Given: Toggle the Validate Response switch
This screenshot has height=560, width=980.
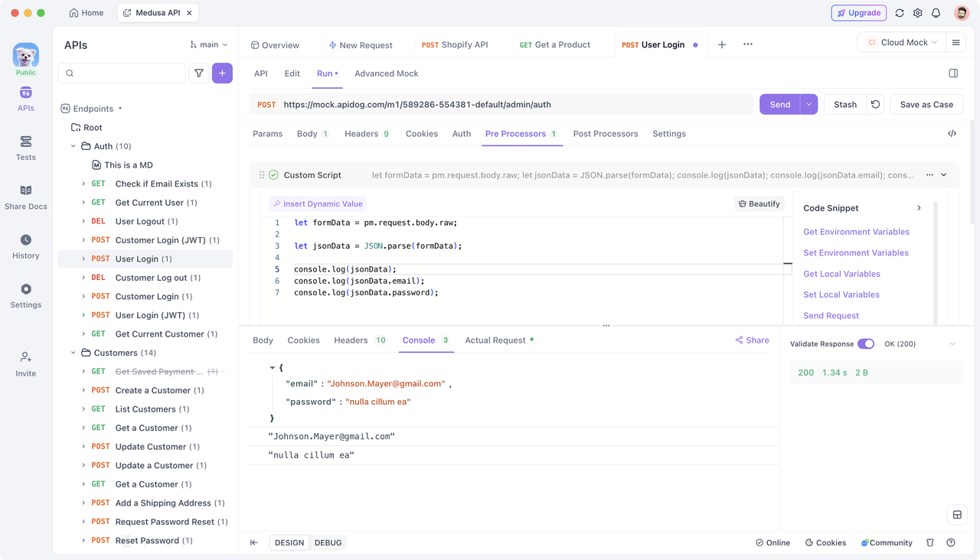Looking at the screenshot, I should click(x=866, y=344).
